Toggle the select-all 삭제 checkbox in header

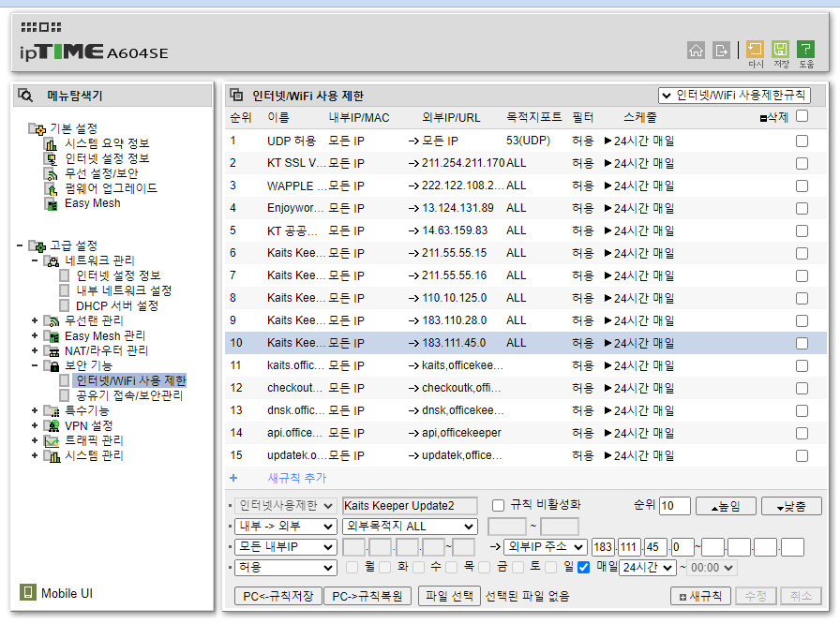(802, 116)
